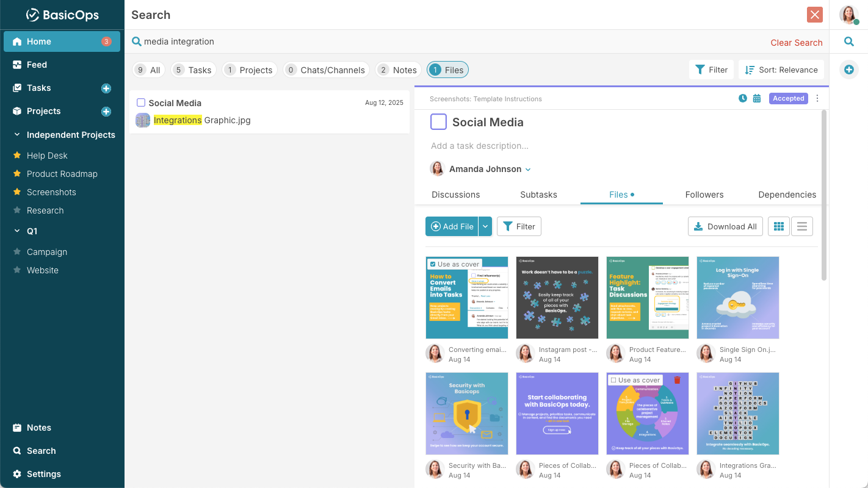This screenshot has width=868, height=488.
Task: Click the Add File button
Action: point(452,226)
